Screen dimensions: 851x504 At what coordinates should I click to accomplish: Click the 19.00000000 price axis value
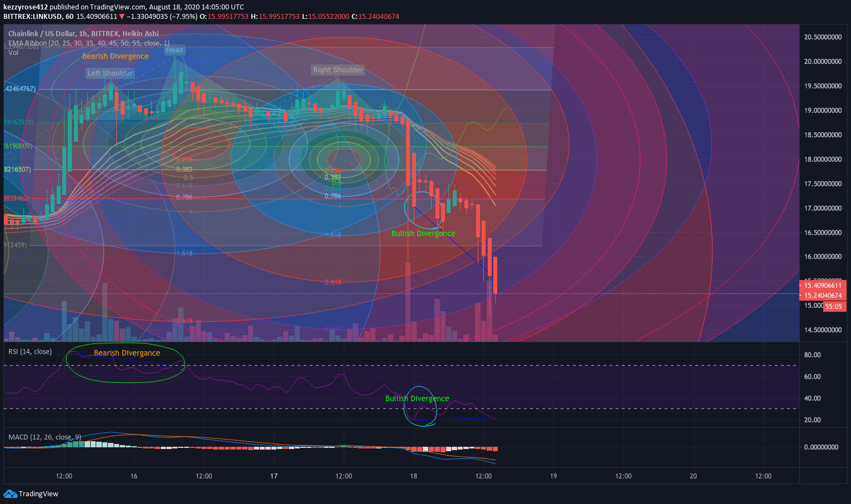tap(823, 111)
